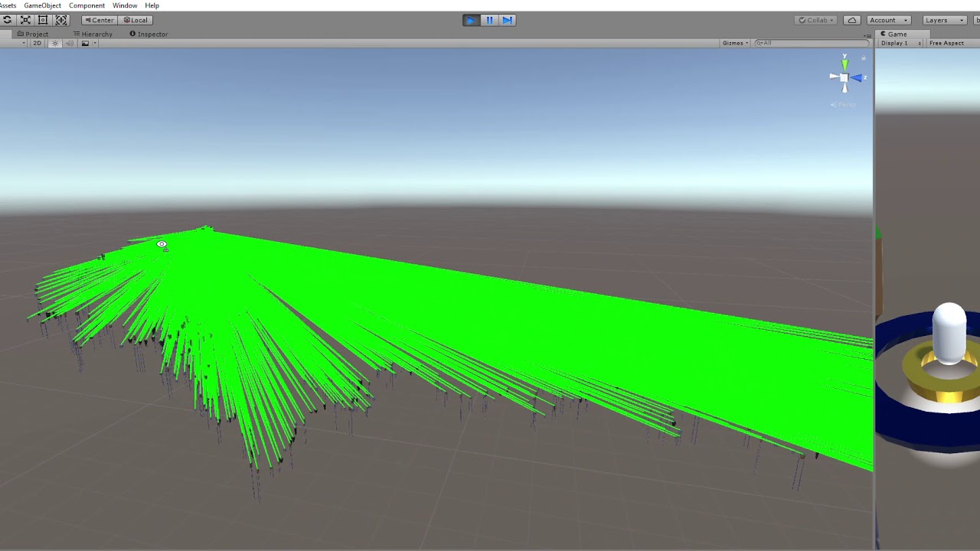
Task: Toggle 2D view mode in Scene
Action: coord(37,43)
